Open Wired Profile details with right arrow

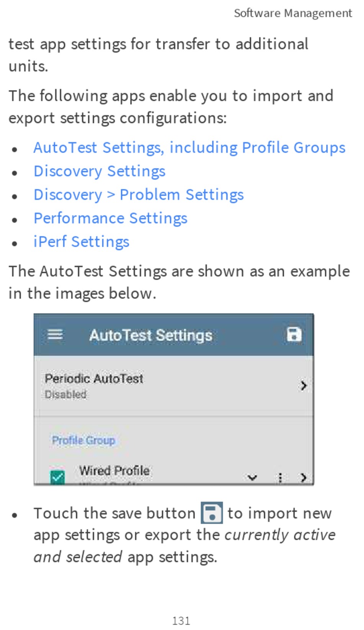click(x=303, y=478)
